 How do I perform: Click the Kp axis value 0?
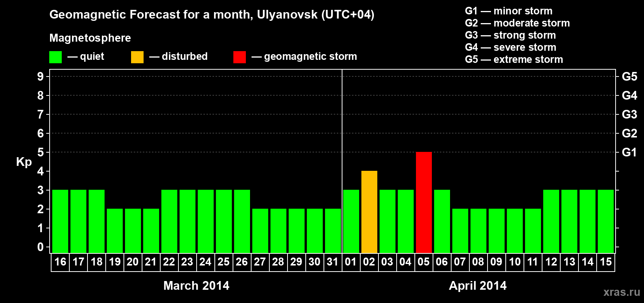pyautogui.click(x=41, y=247)
